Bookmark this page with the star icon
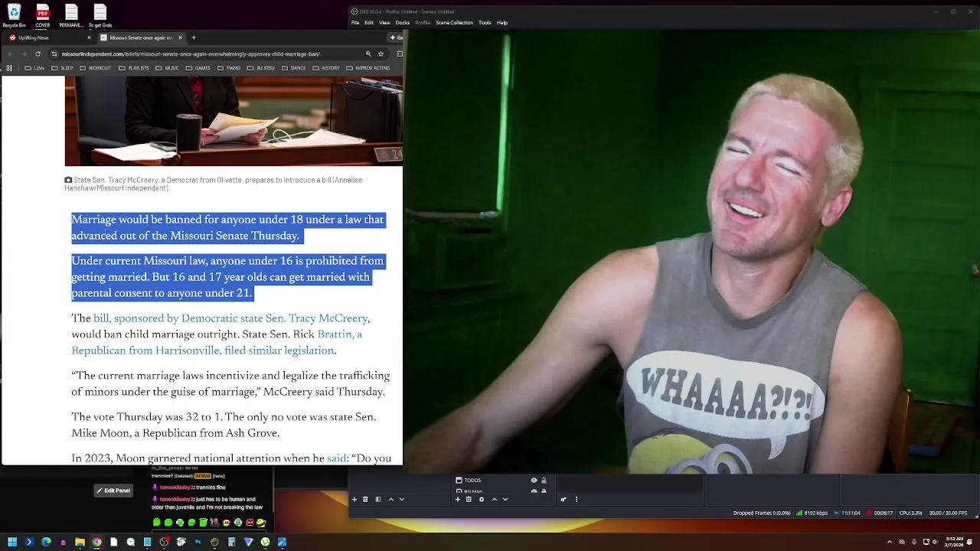The width and height of the screenshot is (980, 551). click(x=381, y=54)
